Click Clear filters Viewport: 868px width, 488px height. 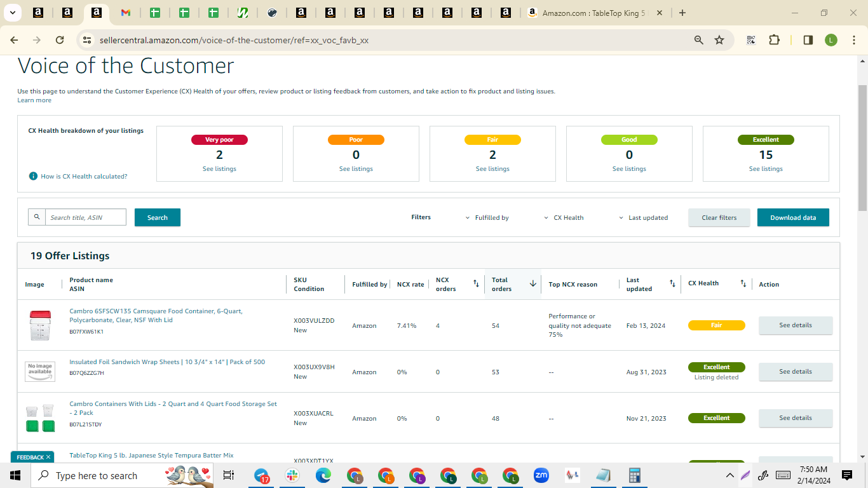(x=719, y=217)
